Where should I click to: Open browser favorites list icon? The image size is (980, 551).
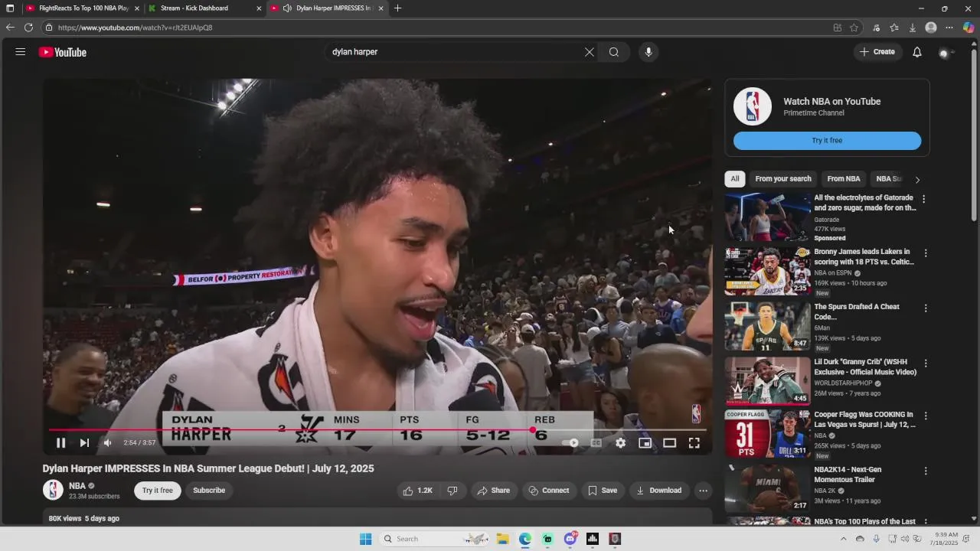[x=894, y=28]
